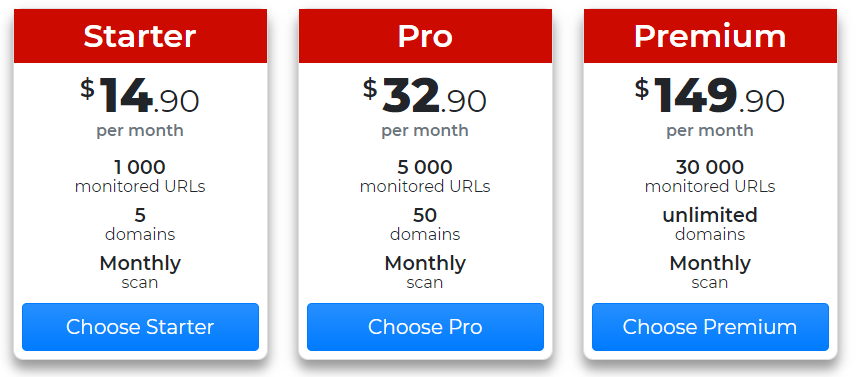This screenshot has width=862, height=377.
Task: Click the 5 domains line in Starter
Action: click(x=140, y=224)
